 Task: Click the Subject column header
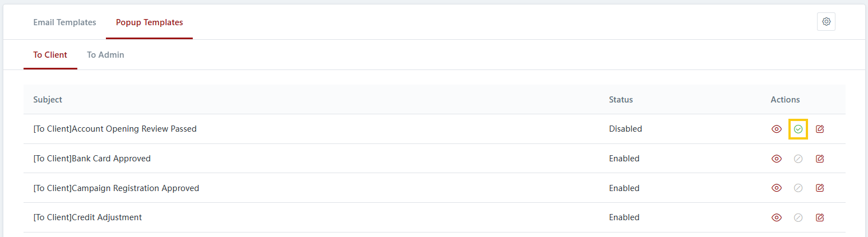point(48,100)
